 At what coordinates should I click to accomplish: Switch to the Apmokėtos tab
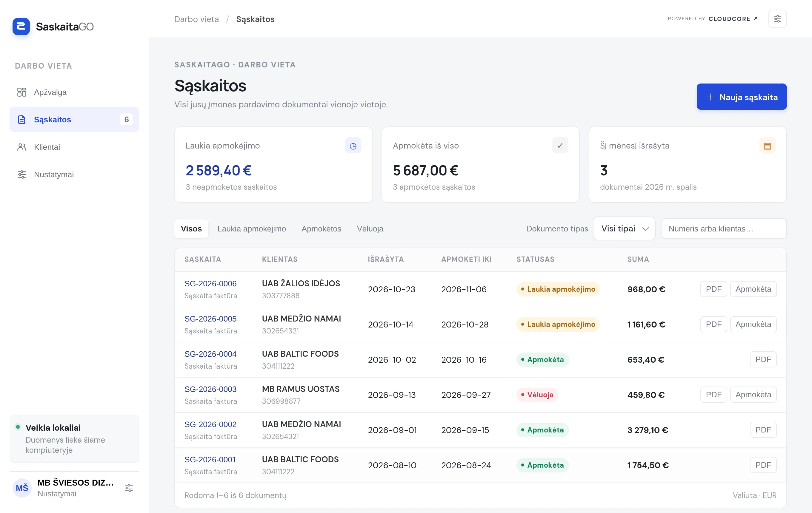[x=321, y=229]
